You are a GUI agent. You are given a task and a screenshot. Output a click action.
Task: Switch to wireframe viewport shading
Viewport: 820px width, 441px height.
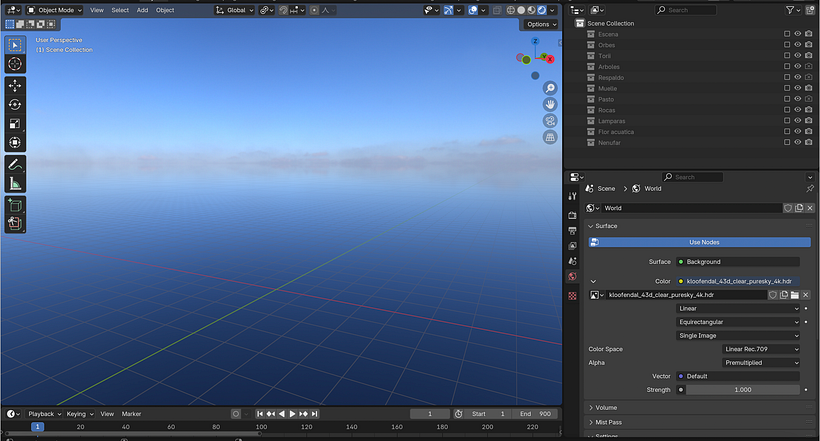(510, 10)
